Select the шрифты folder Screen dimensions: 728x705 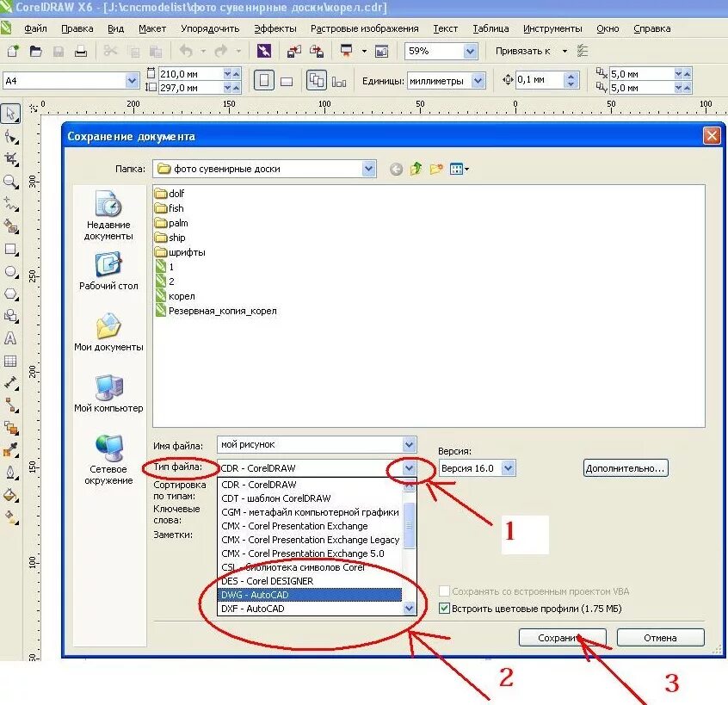(x=180, y=252)
